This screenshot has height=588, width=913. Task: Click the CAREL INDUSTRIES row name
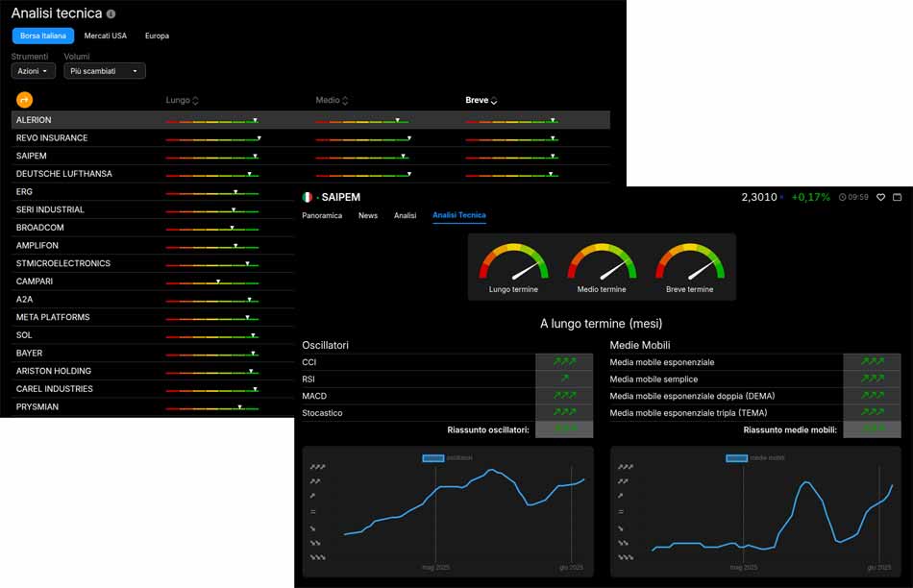click(x=54, y=389)
